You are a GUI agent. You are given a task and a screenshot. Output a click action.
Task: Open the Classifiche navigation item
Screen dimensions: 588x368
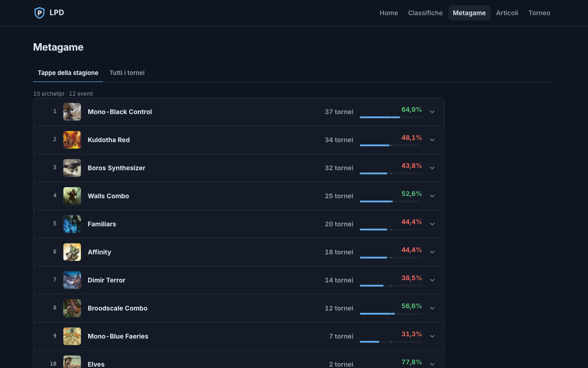click(x=425, y=13)
